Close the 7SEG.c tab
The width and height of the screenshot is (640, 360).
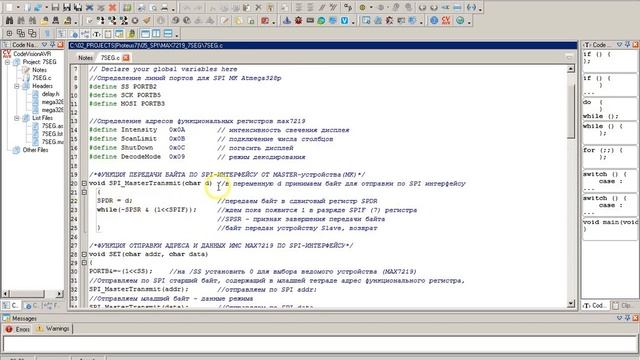[126, 58]
